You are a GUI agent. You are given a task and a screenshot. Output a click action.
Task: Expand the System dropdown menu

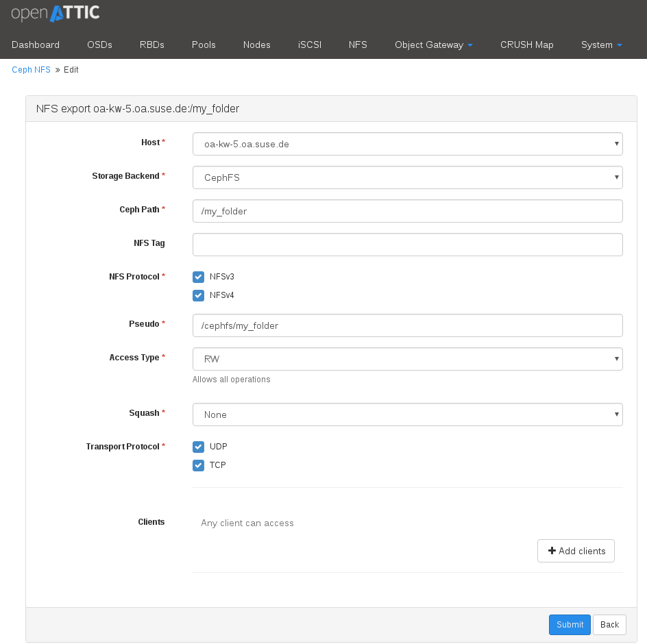click(x=601, y=45)
